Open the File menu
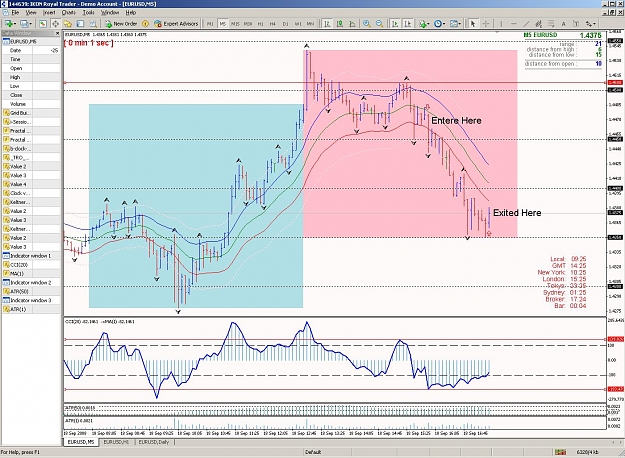The width and height of the screenshot is (625, 458). point(15,12)
